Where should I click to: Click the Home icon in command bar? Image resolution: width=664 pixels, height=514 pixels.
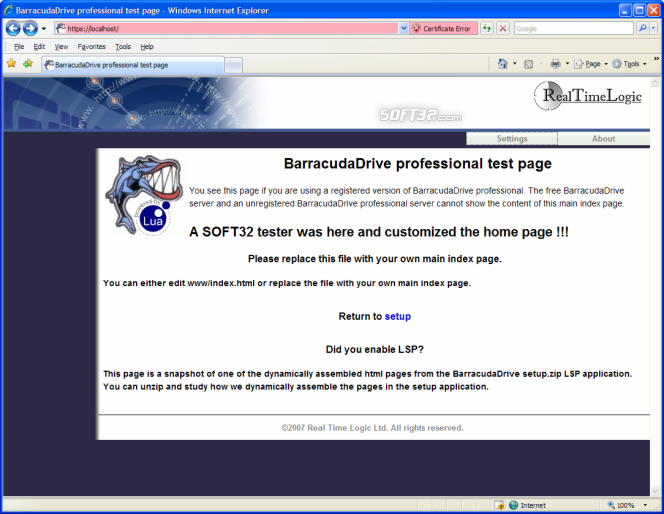[x=502, y=64]
